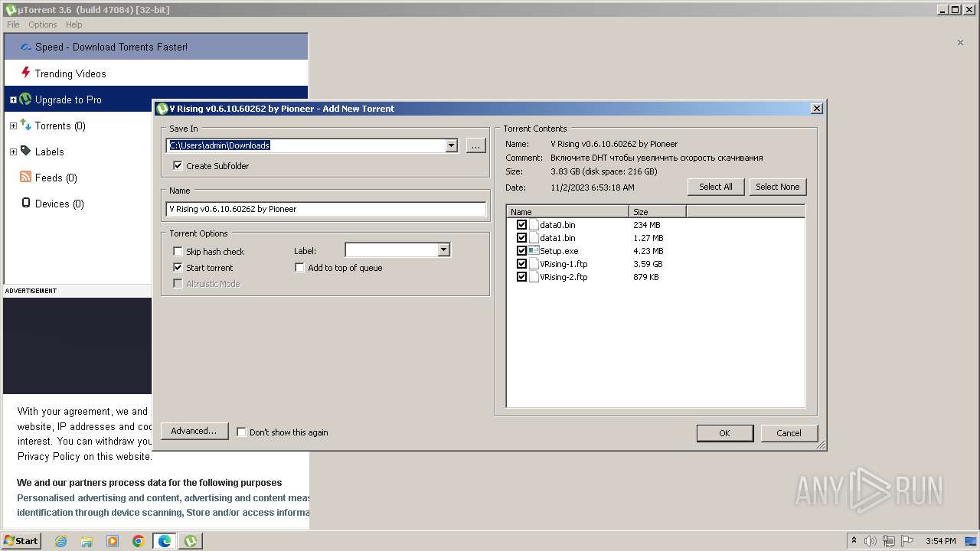Browse for save folder (...) button
This screenshot has height=551, width=980.
pyautogui.click(x=476, y=145)
